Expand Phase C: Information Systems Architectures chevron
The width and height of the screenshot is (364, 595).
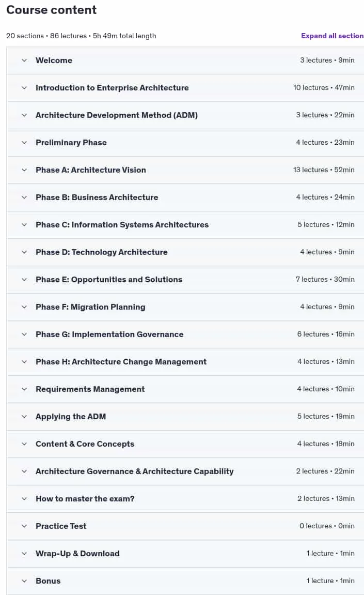click(x=24, y=225)
